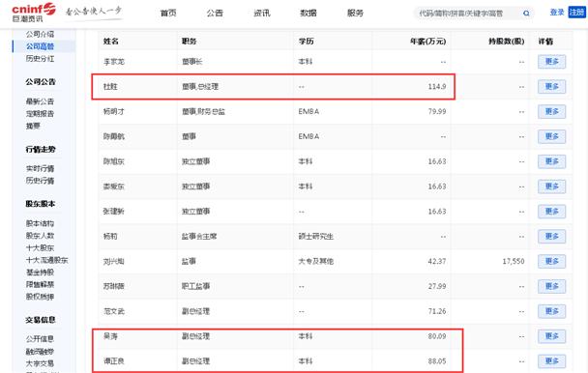The height and width of the screenshot is (373, 588).
Task: Open 限售解禁 in the sidebar
Action: click(40, 284)
